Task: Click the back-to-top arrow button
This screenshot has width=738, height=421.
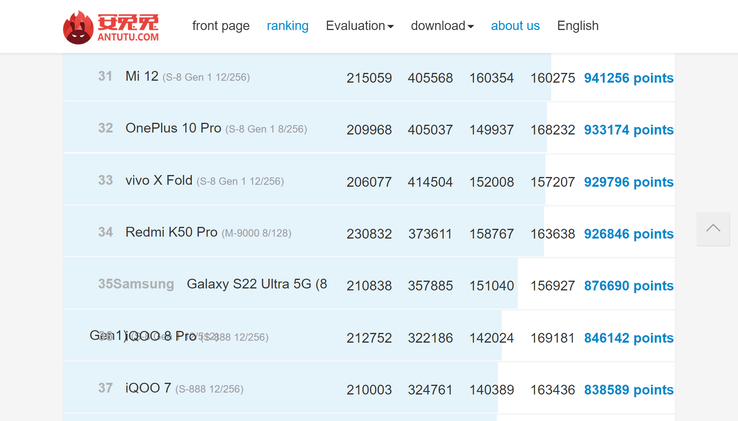Action: (713, 229)
